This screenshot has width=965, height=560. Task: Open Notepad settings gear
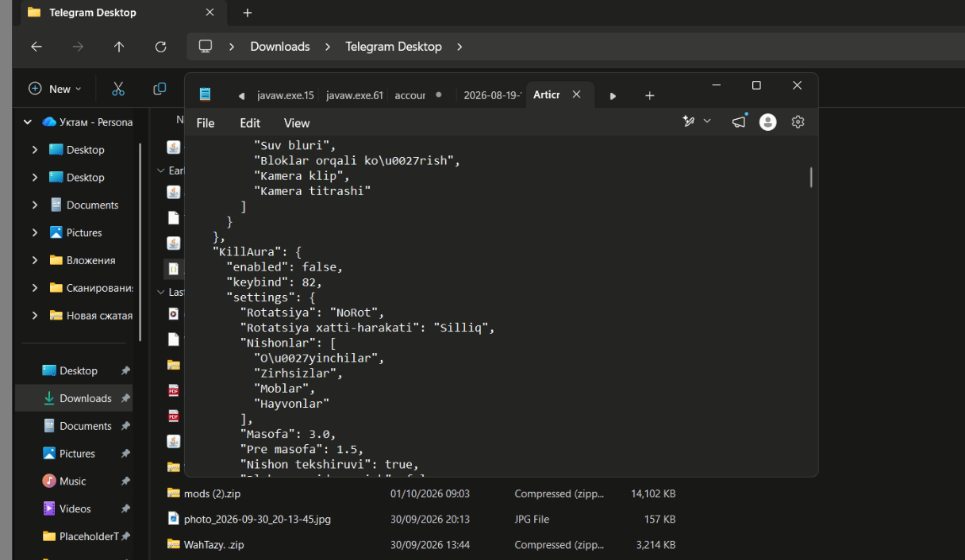click(798, 122)
